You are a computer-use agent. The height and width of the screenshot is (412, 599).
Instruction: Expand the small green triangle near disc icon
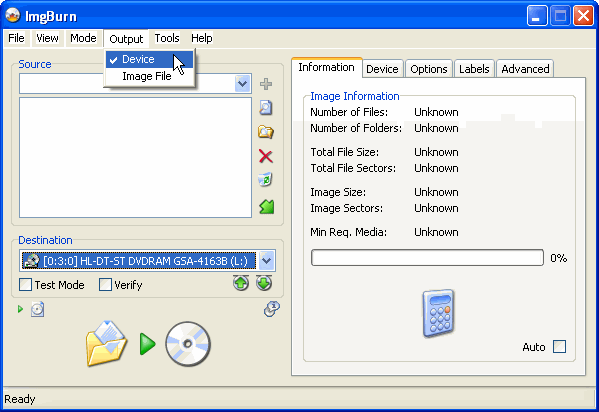(x=21, y=309)
